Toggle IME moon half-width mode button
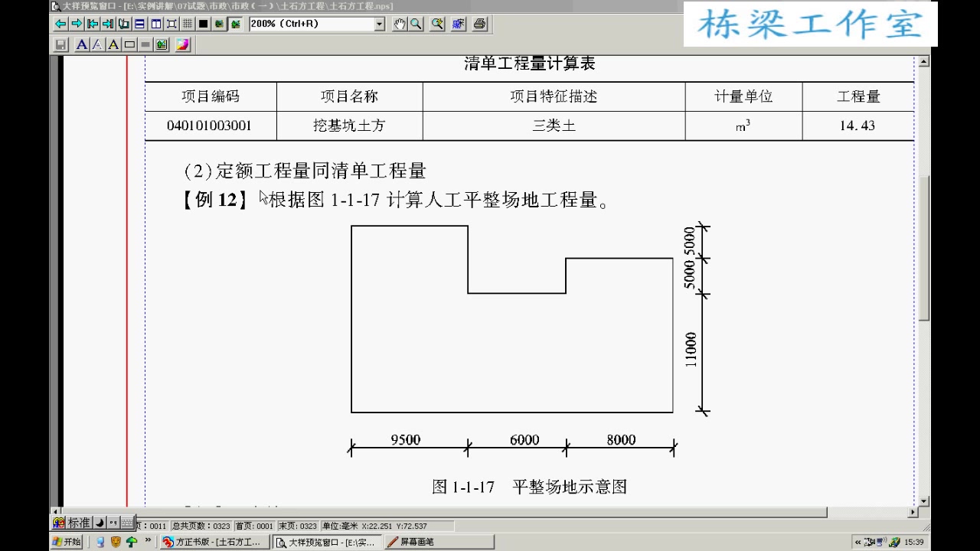 pyautogui.click(x=100, y=523)
